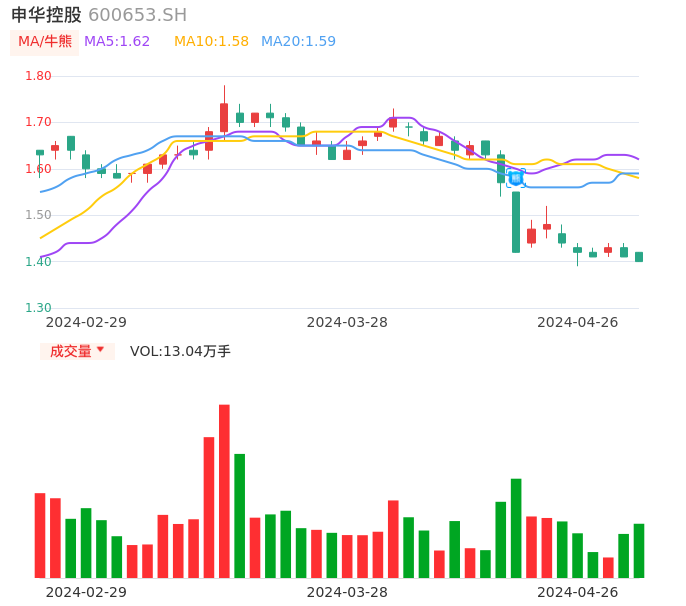Select the 2024-03-28 date on price axis

347,322
